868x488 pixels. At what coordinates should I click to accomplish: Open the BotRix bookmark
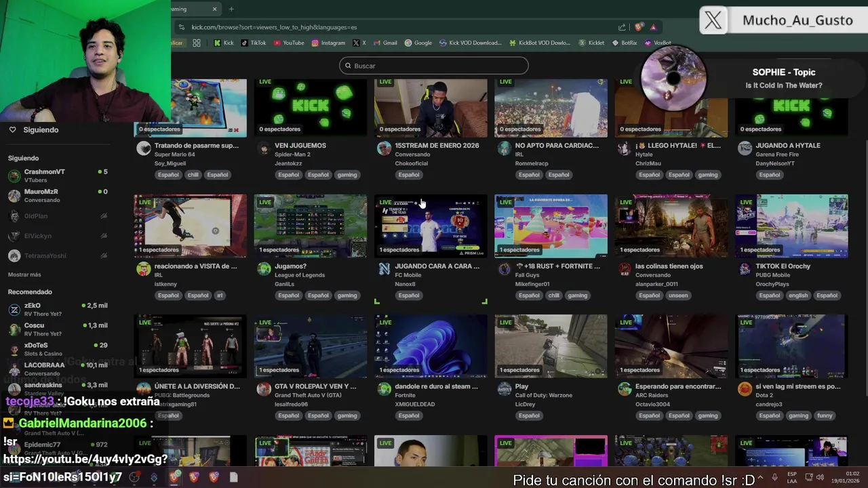tap(625, 43)
